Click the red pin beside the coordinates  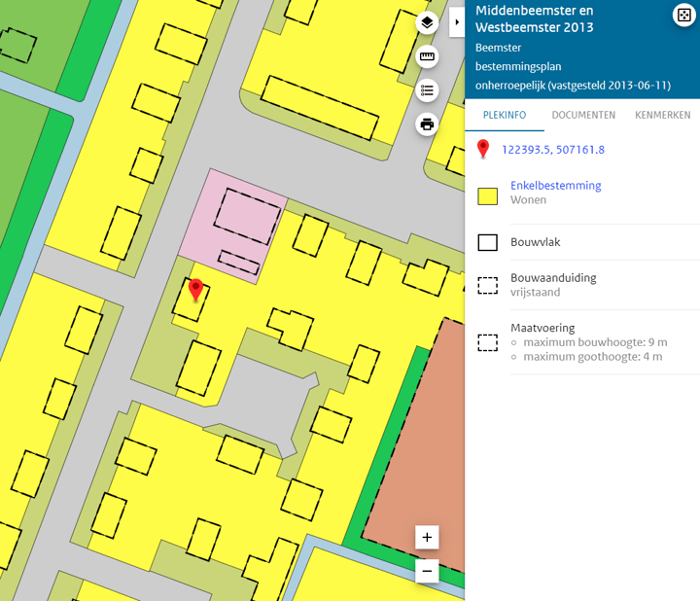point(483,149)
